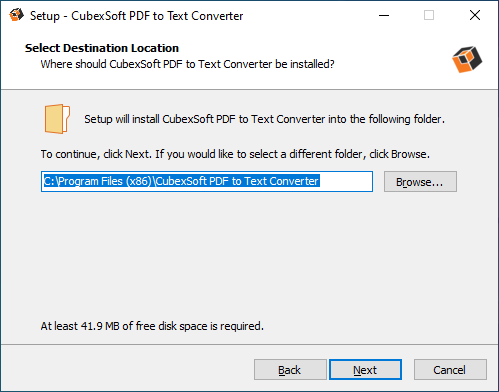Open the Browse folder dialog
Screen dimensions: 499x392
pyautogui.click(x=420, y=182)
